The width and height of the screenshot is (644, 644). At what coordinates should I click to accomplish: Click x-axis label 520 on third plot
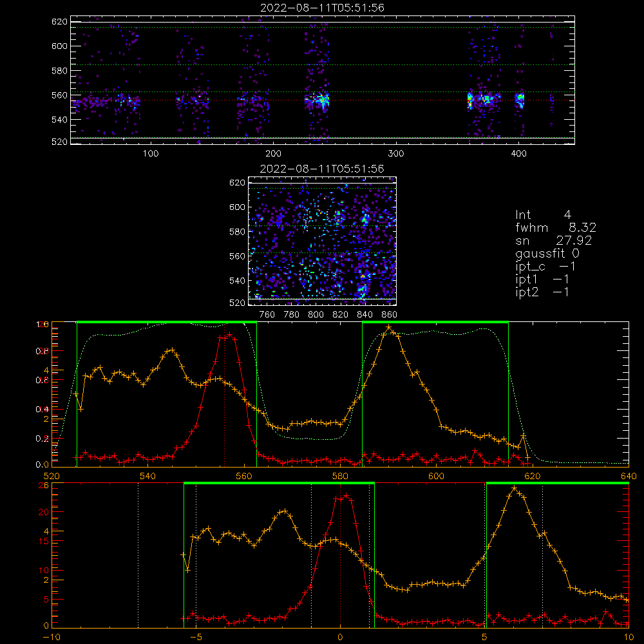pos(52,477)
